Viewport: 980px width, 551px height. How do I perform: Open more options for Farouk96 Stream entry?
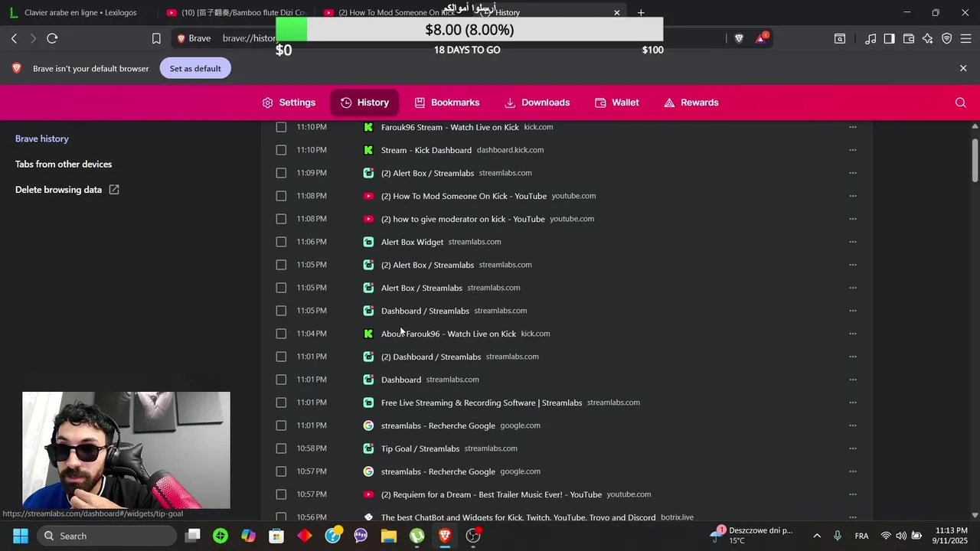pyautogui.click(x=852, y=127)
